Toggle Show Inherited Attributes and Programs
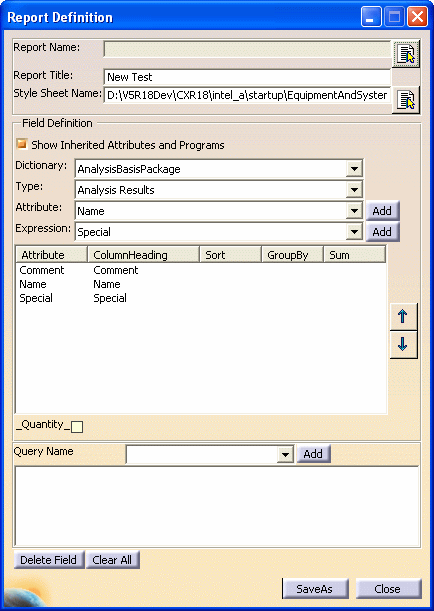 click(x=21, y=145)
